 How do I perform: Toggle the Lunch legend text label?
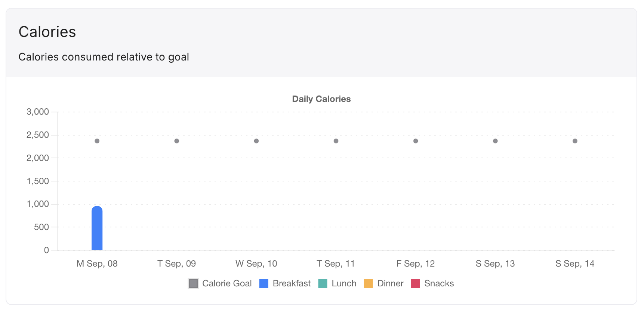(x=344, y=283)
